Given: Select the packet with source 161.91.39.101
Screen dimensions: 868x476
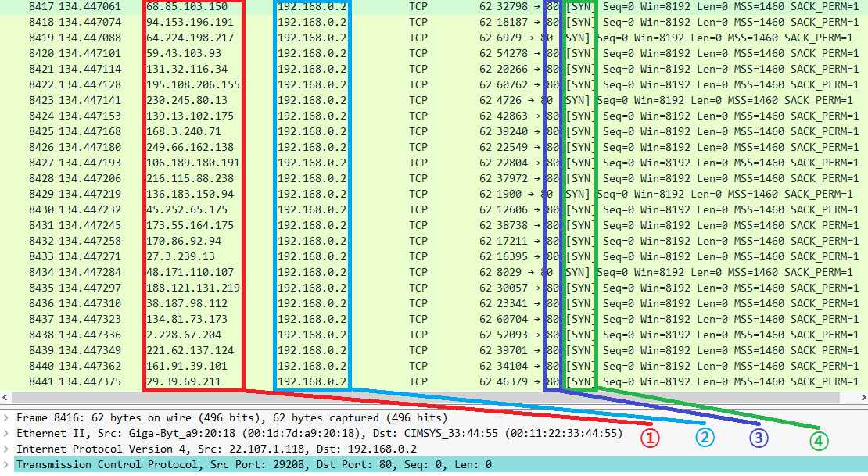Looking at the screenshot, I should click(x=434, y=366).
